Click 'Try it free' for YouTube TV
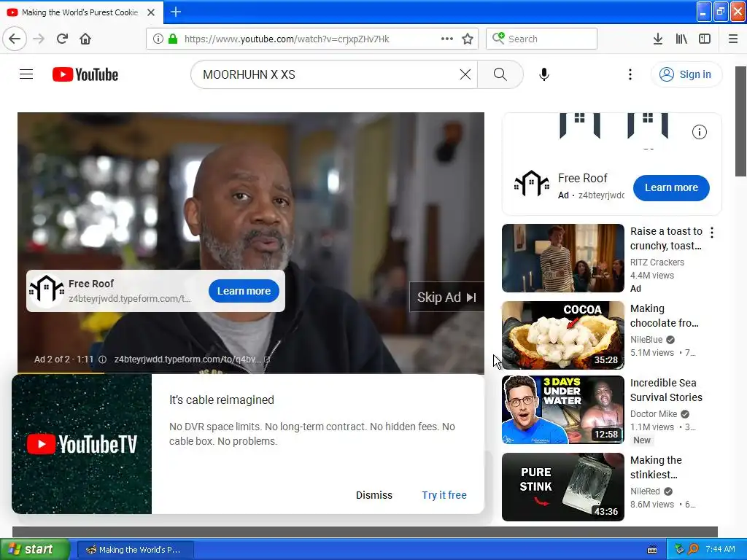The image size is (747, 560). click(x=444, y=495)
